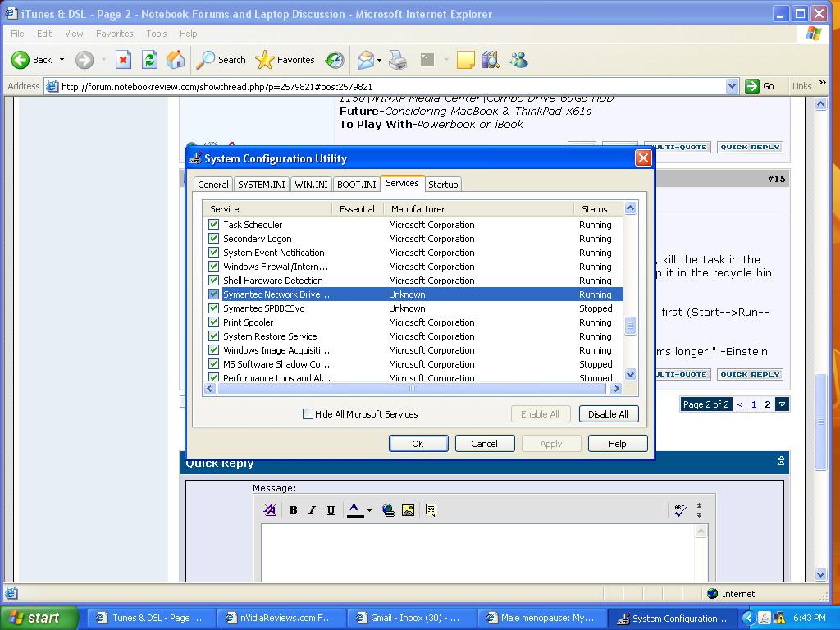840x630 pixels.
Task: Open the Home page icon
Action: pos(176,60)
